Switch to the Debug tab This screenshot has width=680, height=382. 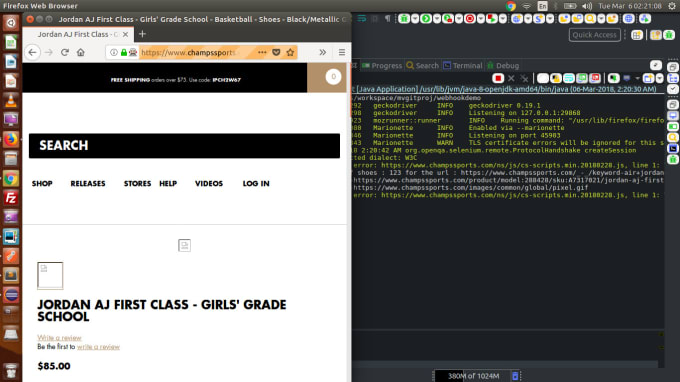tap(503, 65)
